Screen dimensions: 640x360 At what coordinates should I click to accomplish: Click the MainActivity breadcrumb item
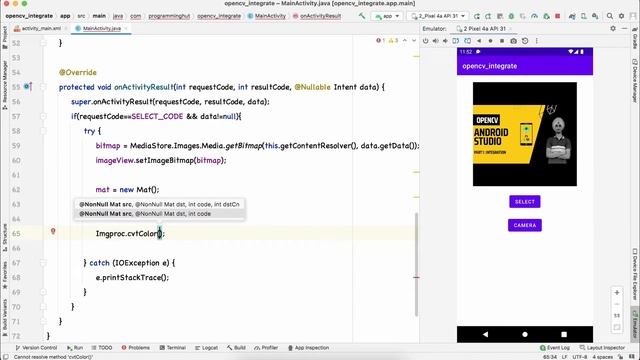pyautogui.click(x=267, y=16)
